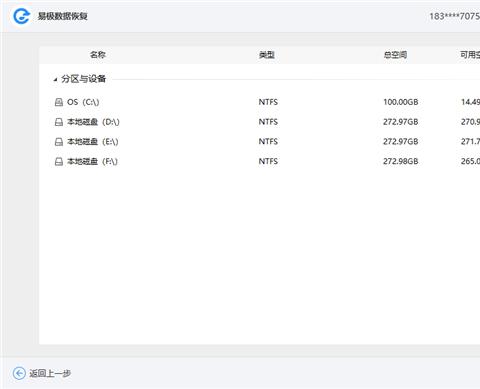Click the 本地磁盘 (E:\) drive icon
The image size is (480, 389).
(x=59, y=142)
